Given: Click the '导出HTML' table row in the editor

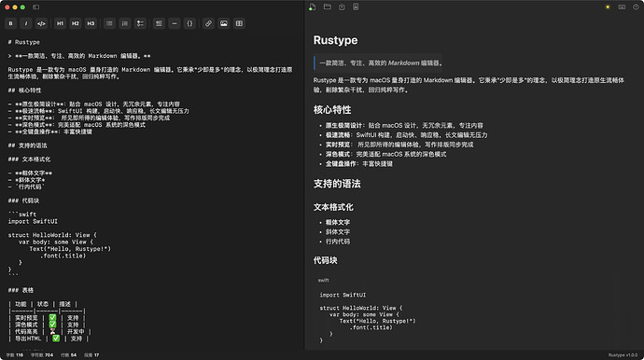Looking at the screenshot, I should click(x=49, y=339).
